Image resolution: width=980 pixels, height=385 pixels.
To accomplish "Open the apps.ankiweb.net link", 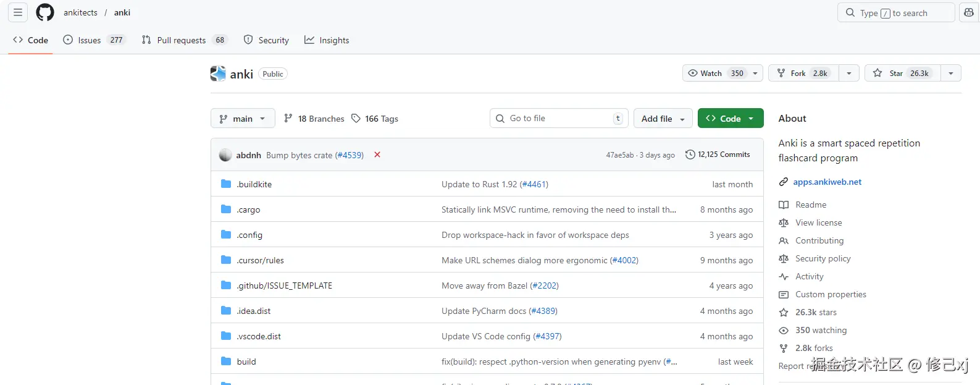I will click(x=827, y=182).
